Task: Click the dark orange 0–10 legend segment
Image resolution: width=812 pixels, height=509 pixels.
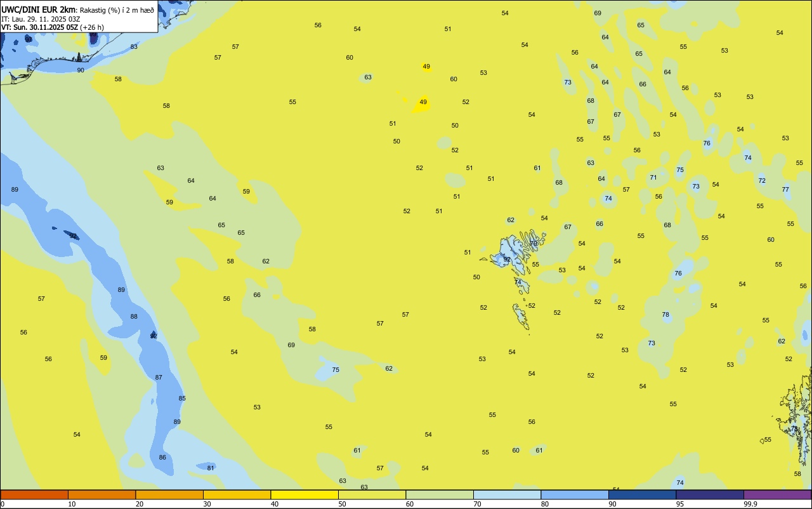Action: coord(34,494)
